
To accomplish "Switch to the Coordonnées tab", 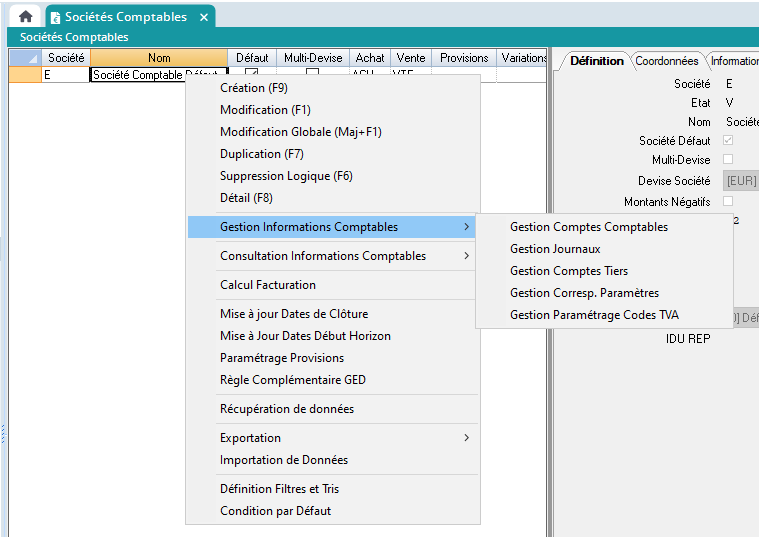I will (667, 61).
